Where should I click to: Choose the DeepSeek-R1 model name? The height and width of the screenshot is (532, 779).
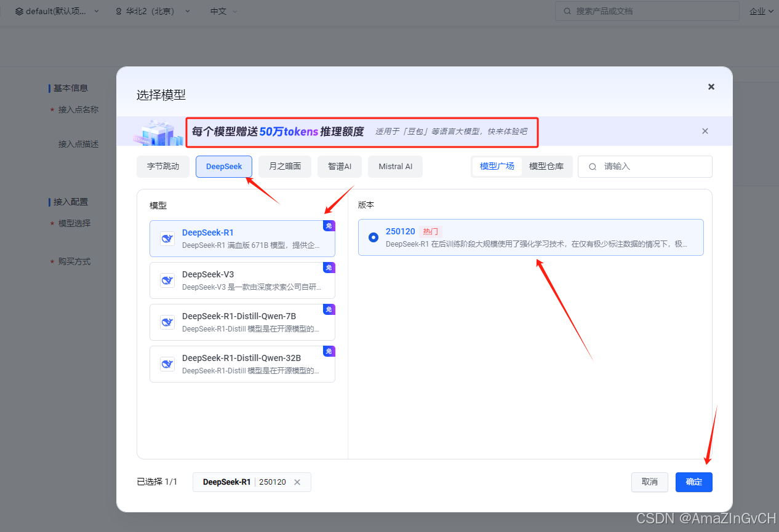tap(208, 232)
